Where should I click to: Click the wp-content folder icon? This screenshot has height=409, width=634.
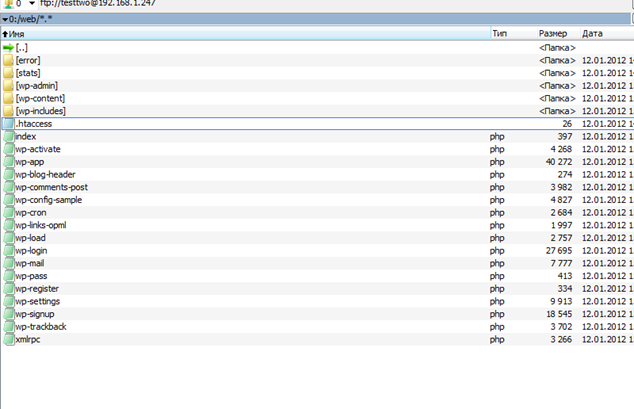pos(8,98)
